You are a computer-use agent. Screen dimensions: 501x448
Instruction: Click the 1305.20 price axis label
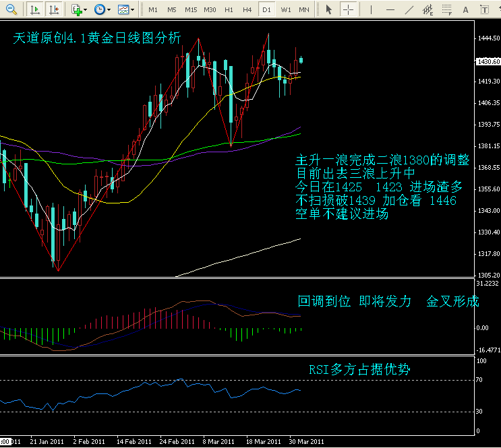489,275
